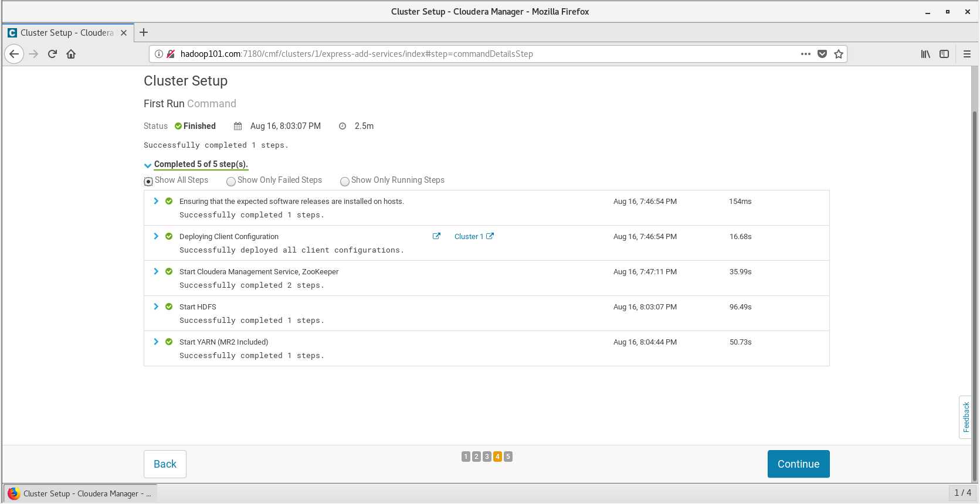
Task: Bookmark this page with star icon
Action: pos(839,54)
